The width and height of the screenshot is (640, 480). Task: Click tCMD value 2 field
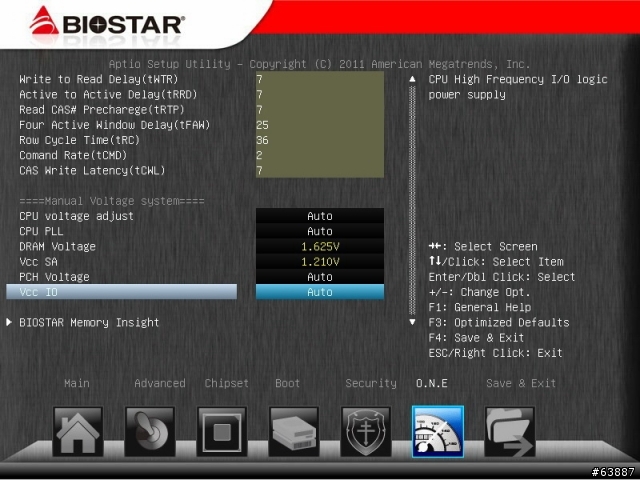pos(320,155)
